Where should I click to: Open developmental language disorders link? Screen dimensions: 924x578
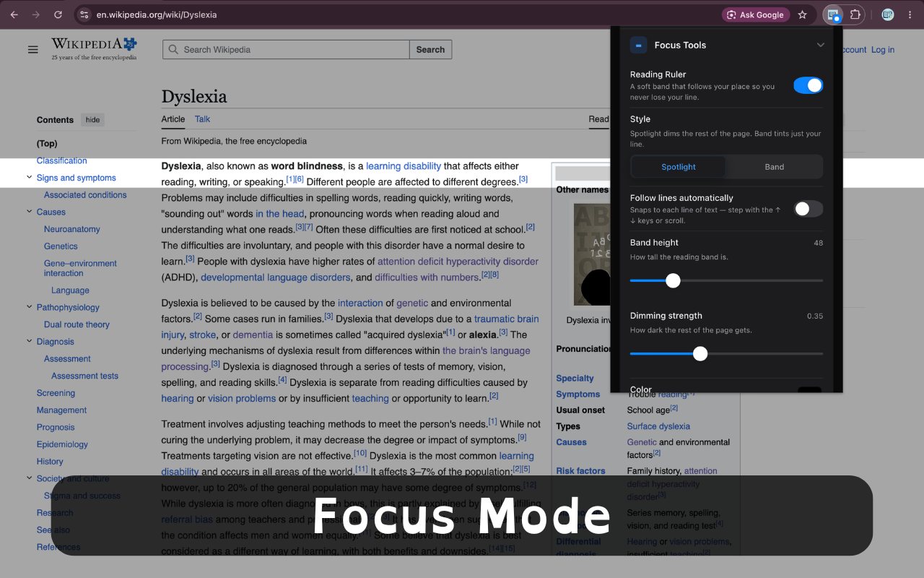point(276,277)
